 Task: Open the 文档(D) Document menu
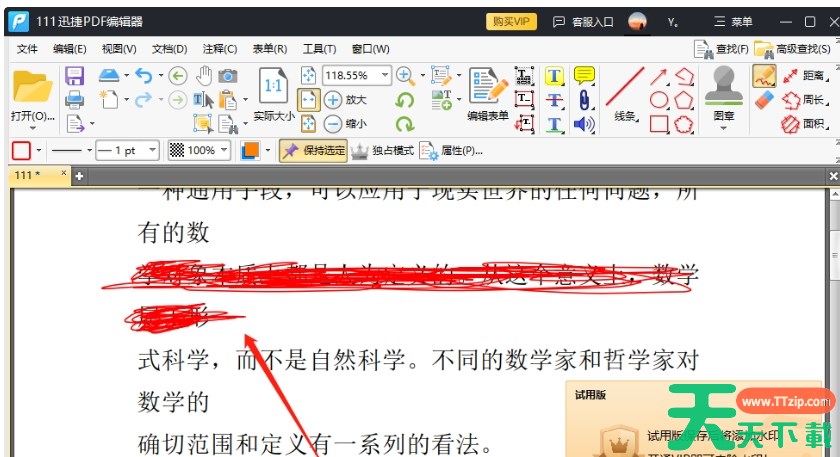[169, 49]
